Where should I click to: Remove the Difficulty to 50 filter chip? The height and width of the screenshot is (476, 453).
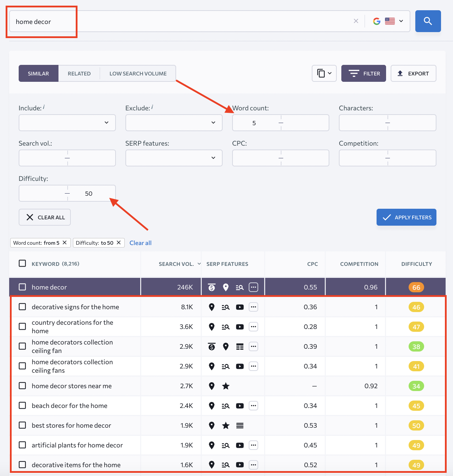(119, 243)
